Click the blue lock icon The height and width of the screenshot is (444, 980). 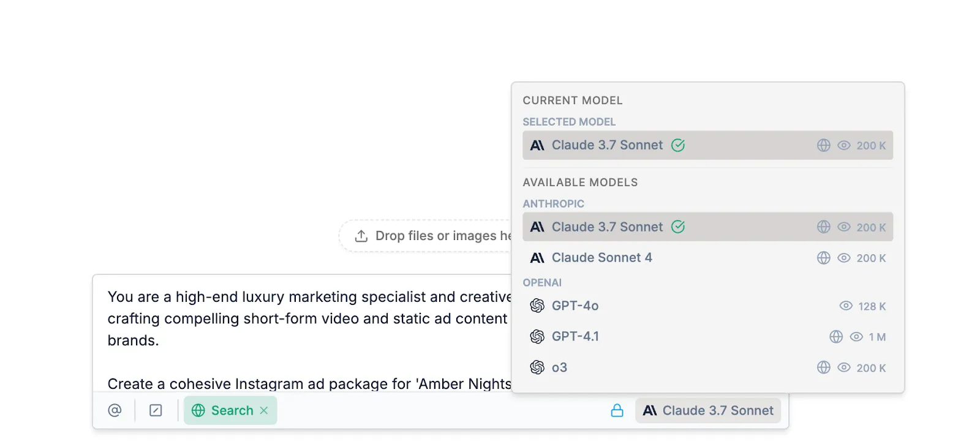click(x=617, y=410)
